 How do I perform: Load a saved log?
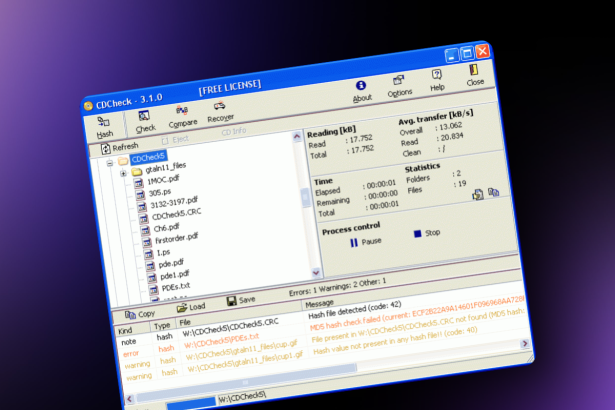(191, 307)
